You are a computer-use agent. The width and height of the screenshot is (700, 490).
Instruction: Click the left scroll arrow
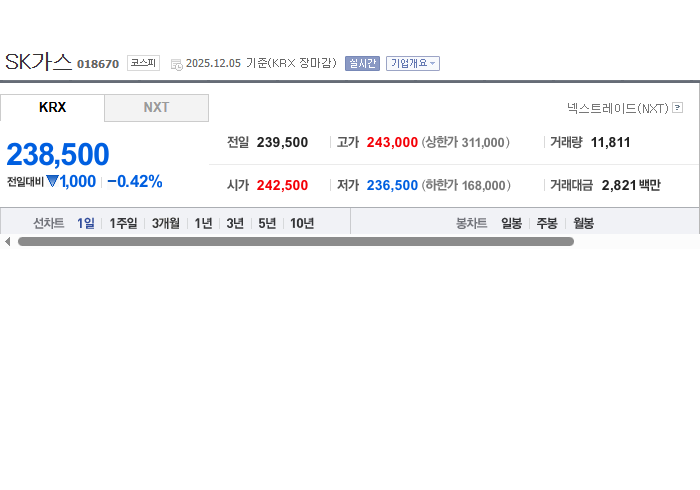[x=7, y=241]
